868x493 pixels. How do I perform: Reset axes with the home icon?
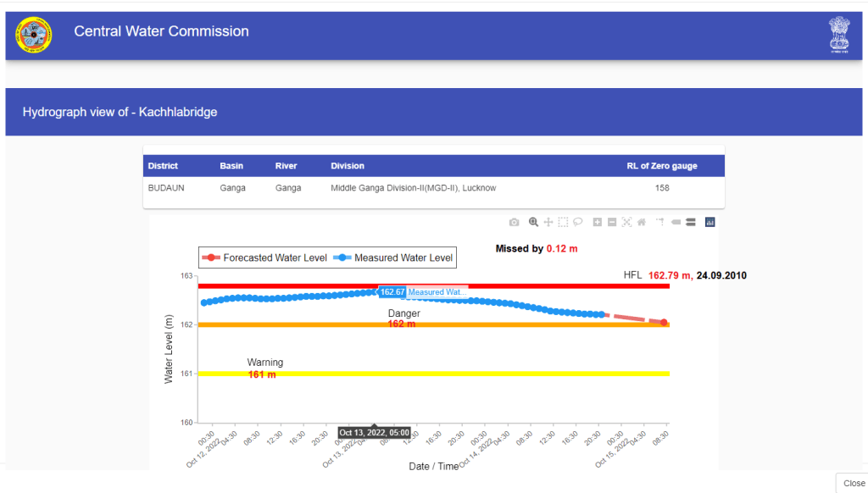(642, 222)
